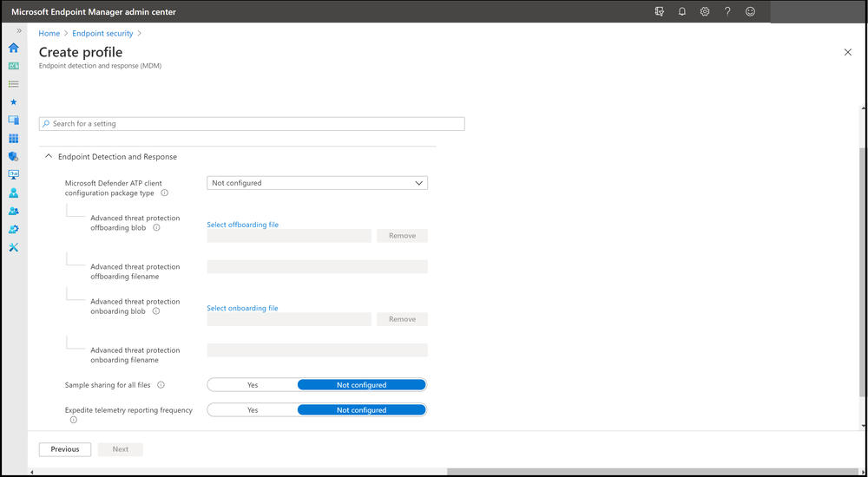This screenshot has width=868, height=477.
Task: Expand the sidebar with double chevron
Action: (19, 31)
